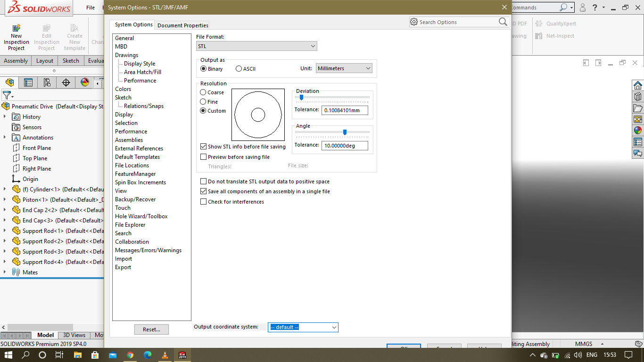
Task: Open View Palette task pane icon
Action: coord(638,119)
